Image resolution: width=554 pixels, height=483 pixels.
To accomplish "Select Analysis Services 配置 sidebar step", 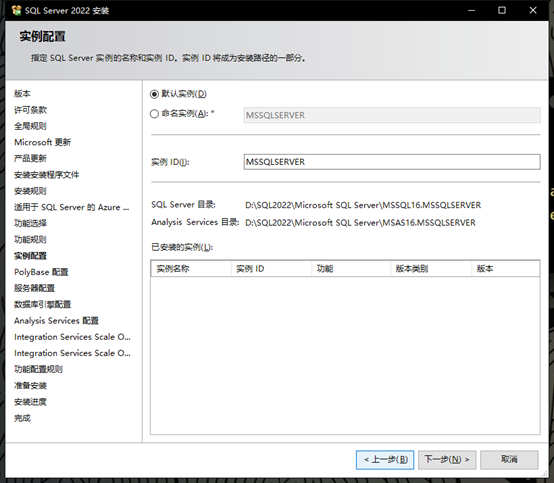I will [x=57, y=321].
